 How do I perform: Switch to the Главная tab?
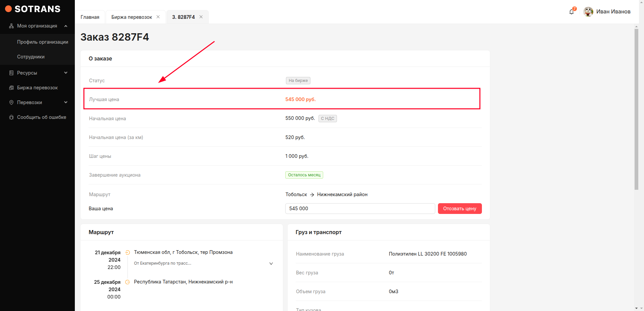pos(90,17)
